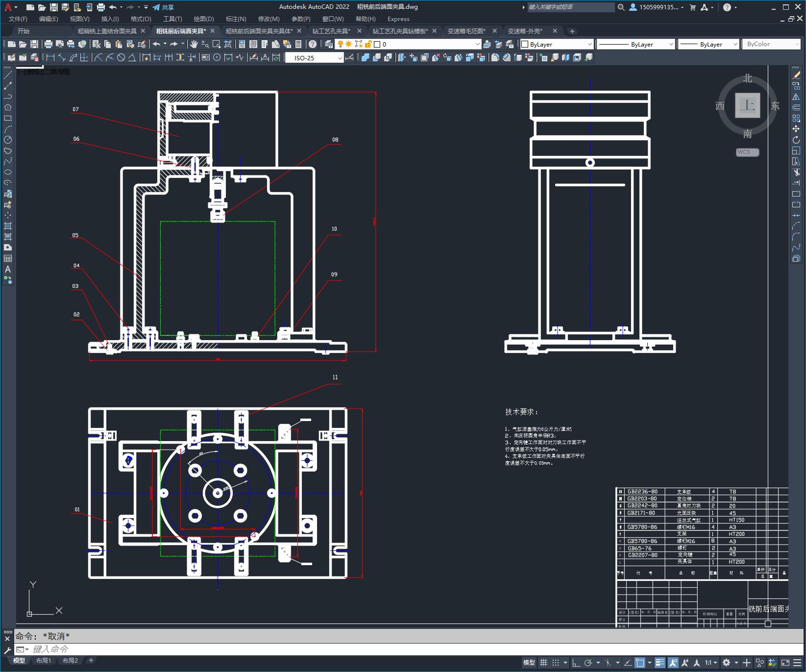This screenshot has width=806, height=672.
Task: Select the Polygon tool in left toolbar
Action: (7, 107)
